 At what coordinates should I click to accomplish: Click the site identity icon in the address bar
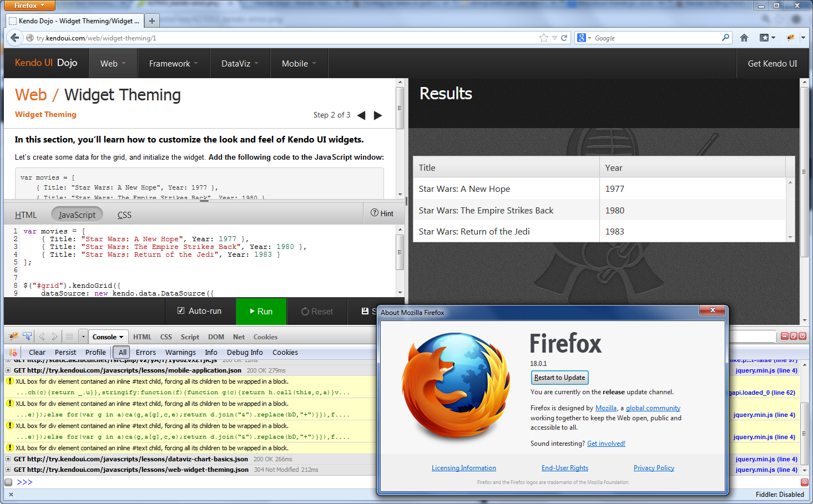tap(30, 38)
